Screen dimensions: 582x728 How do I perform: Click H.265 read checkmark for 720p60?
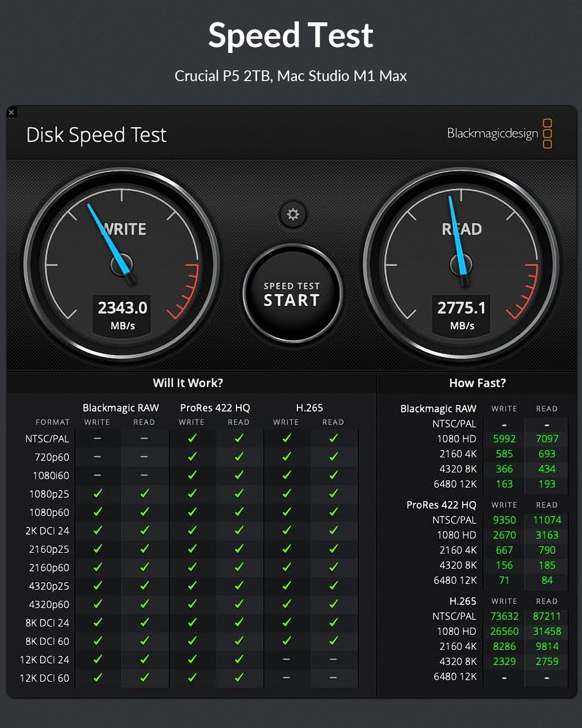coord(333,457)
